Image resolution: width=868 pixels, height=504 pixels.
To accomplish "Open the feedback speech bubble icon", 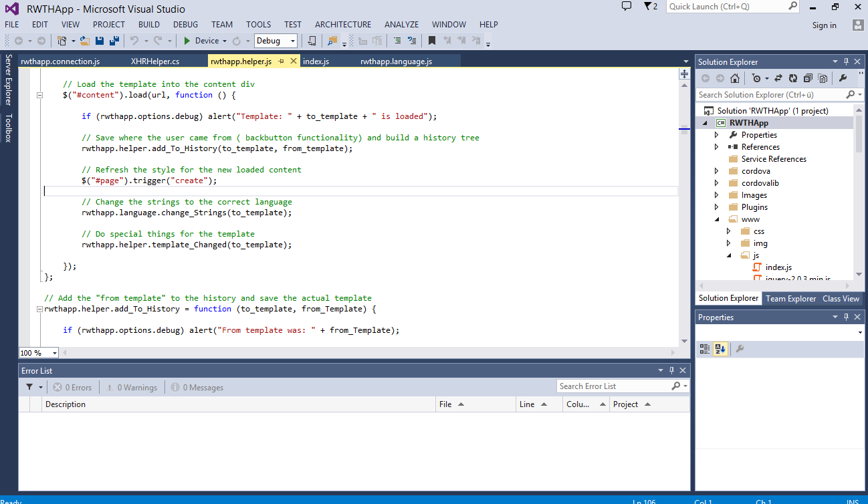I will (627, 6).
